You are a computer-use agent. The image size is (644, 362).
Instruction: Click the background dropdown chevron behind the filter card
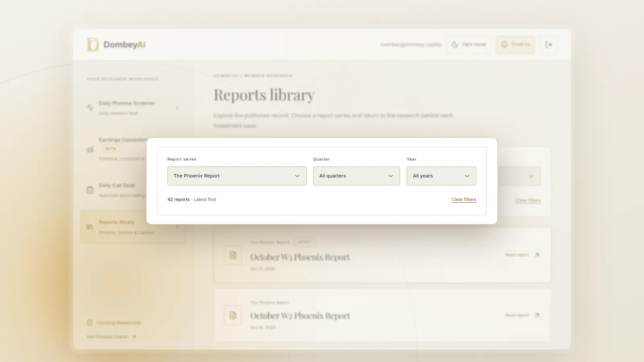pyautogui.click(x=531, y=177)
